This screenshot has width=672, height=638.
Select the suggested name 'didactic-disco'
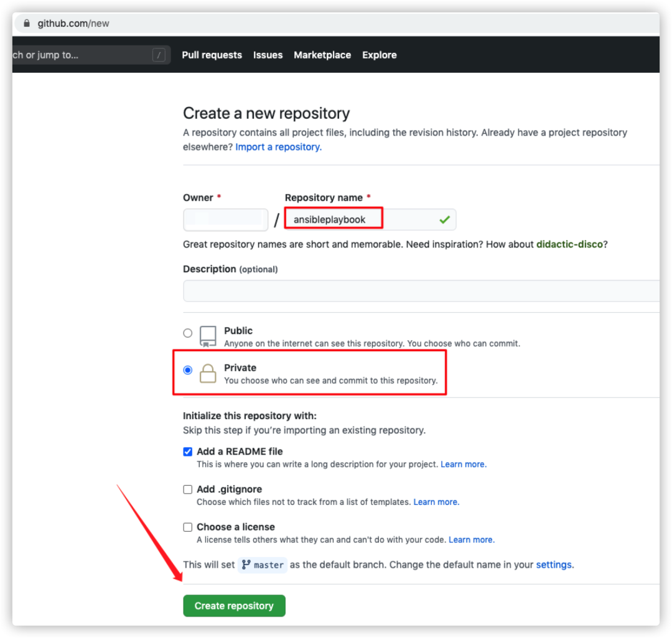click(x=569, y=244)
